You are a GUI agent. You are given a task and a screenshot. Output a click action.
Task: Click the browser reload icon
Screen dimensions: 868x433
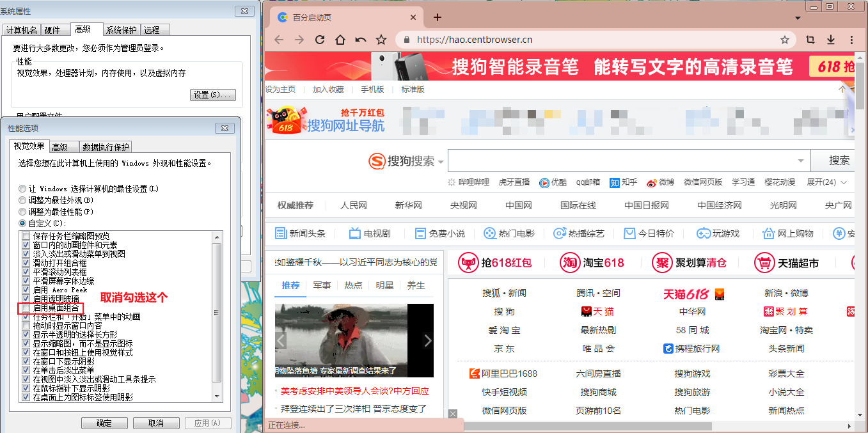(x=320, y=40)
